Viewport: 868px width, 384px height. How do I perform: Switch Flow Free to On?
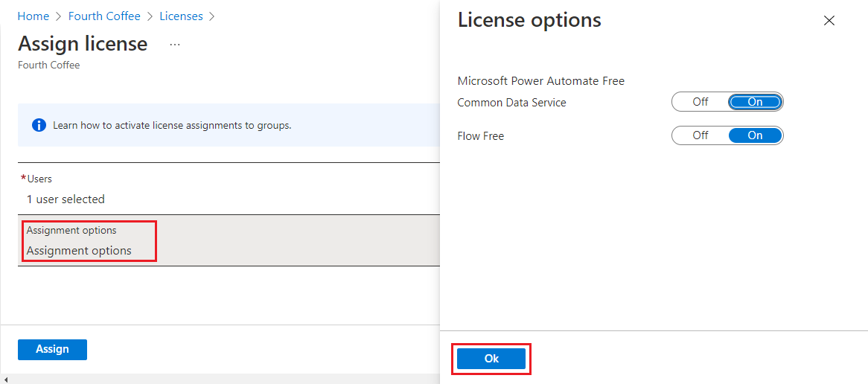(755, 135)
